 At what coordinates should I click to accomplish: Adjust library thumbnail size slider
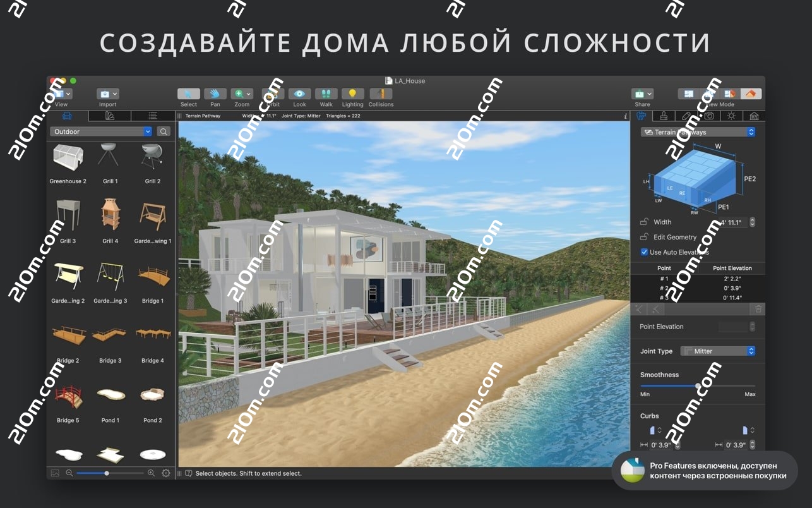click(110, 473)
